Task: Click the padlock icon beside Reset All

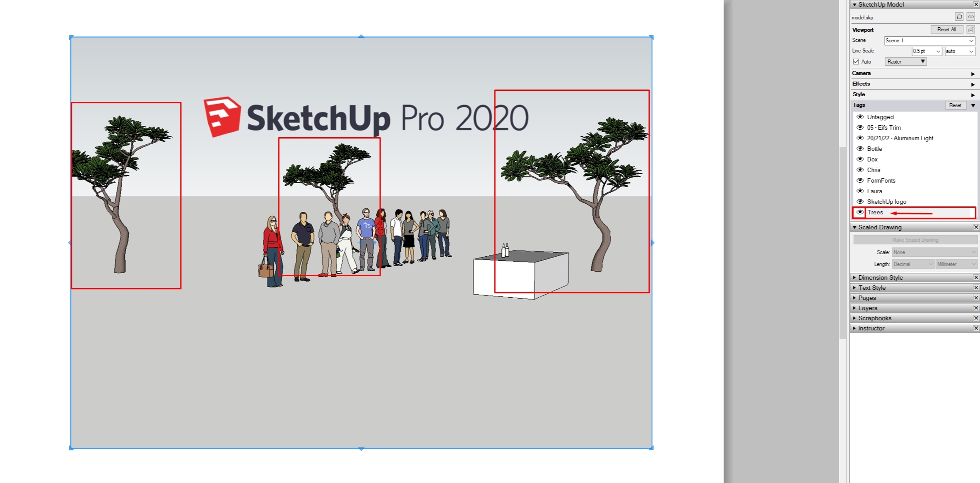Action: click(x=971, y=30)
